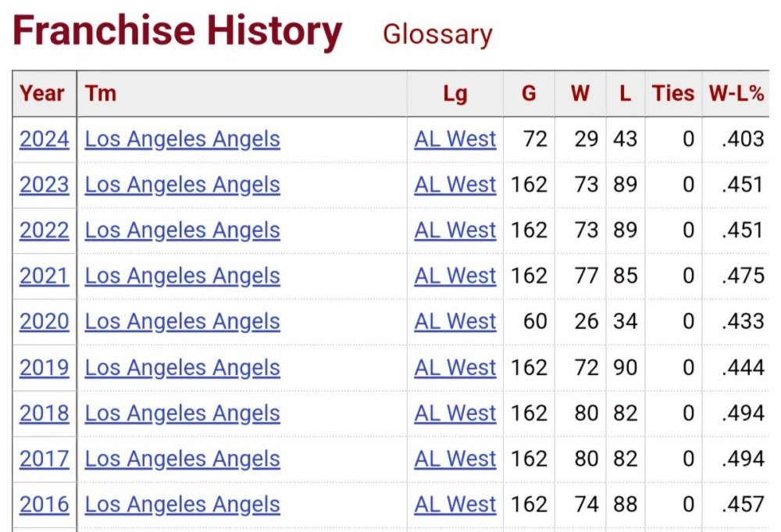Open the 2018 season year link
Image resolution: width=781 pixels, height=532 pixels.
[45, 413]
